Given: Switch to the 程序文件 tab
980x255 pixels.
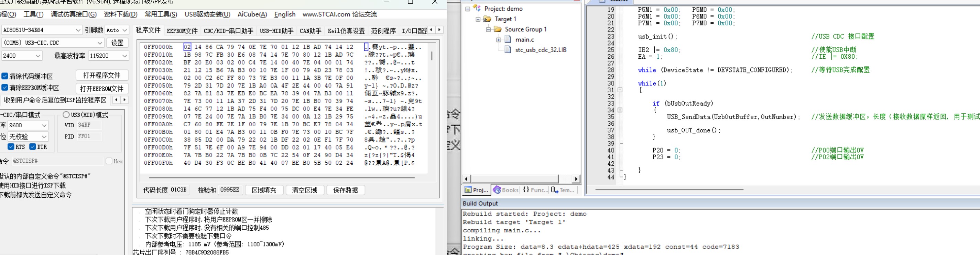Looking at the screenshot, I should 148,30.
